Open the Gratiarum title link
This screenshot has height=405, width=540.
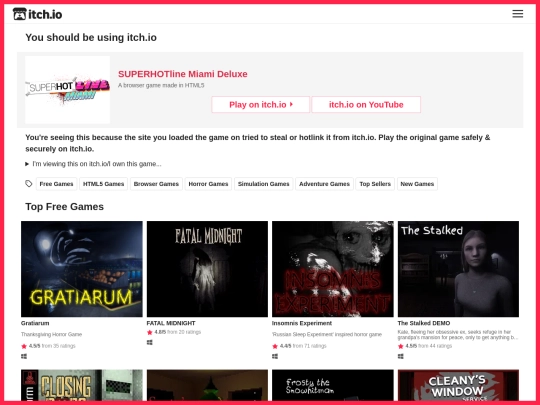point(35,323)
